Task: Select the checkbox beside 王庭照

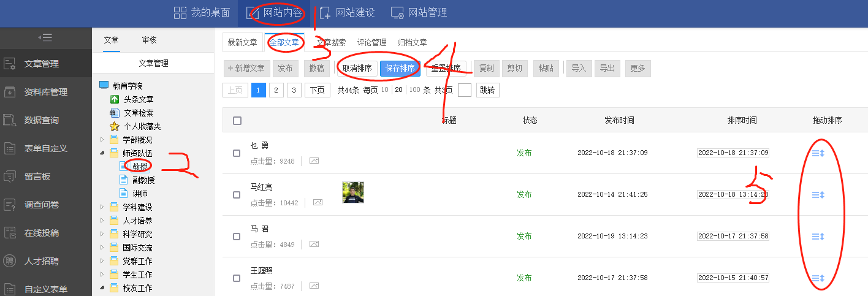Action: 237,278
